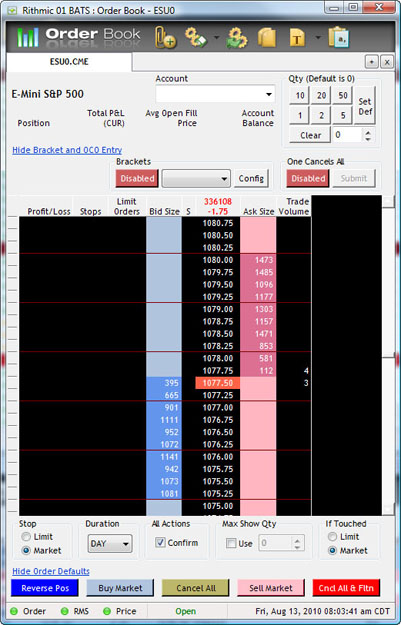This screenshot has width=401, height=625.
Task: Select the ESU0.CME tab
Action: (x=69, y=62)
